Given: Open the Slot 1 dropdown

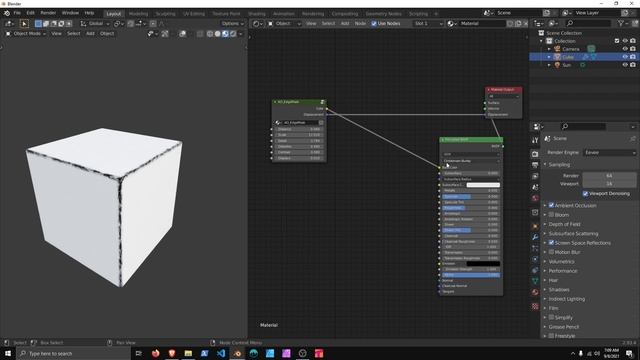Looking at the screenshot, I should (x=428, y=24).
